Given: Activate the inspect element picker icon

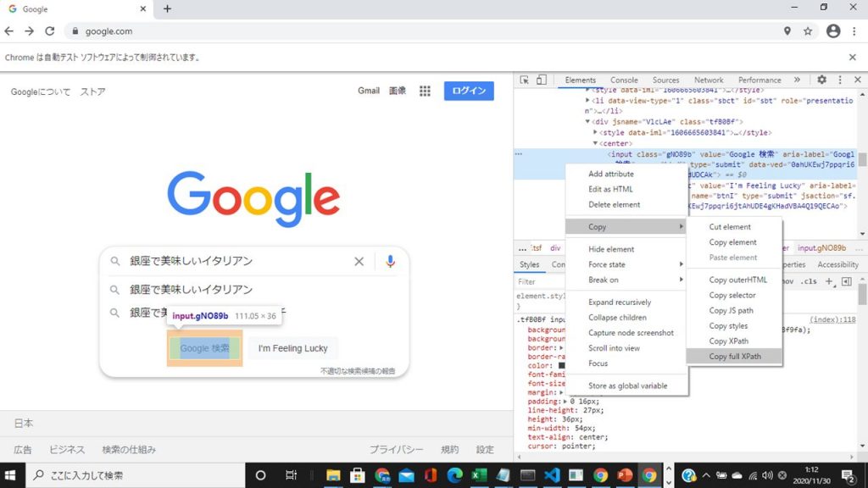Looking at the screenshot, I should coord(524,80).
